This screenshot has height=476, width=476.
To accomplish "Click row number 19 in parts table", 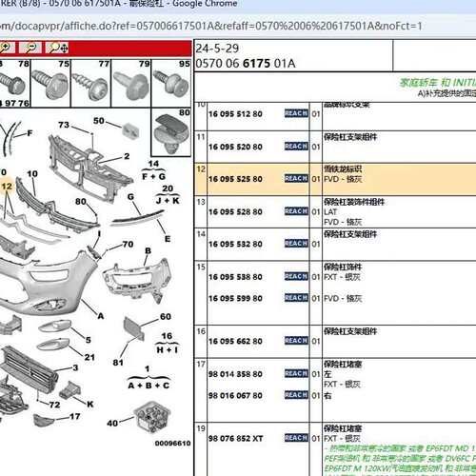I will [x=201, y=428].
